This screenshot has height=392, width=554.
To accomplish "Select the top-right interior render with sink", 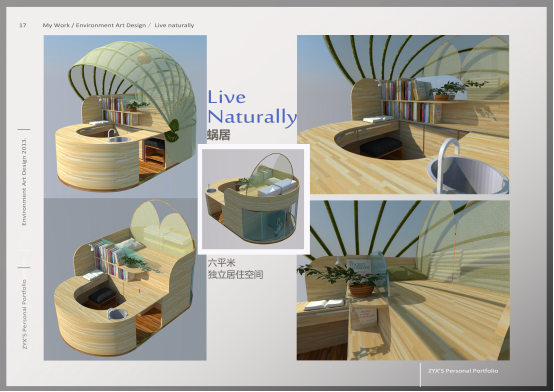I will (x=403, y=114).
